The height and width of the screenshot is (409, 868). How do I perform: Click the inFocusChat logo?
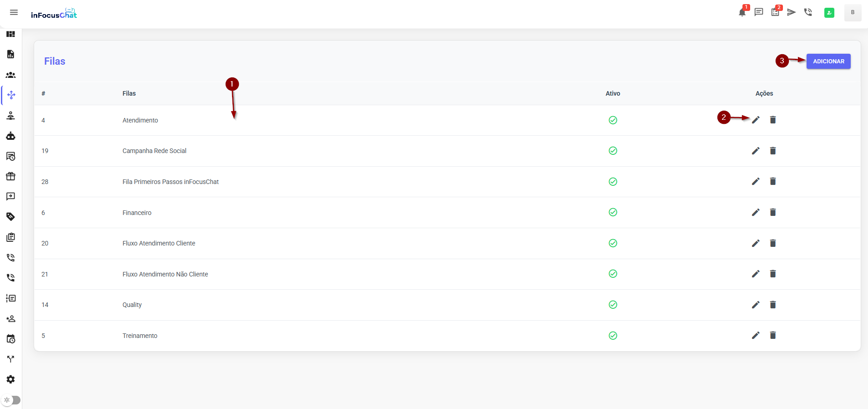tap(54, 14)
